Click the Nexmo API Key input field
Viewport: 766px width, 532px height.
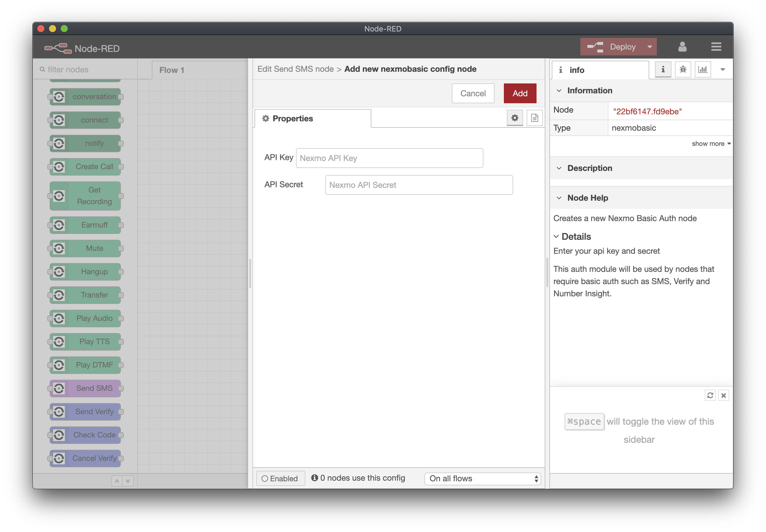click(389, 157)
